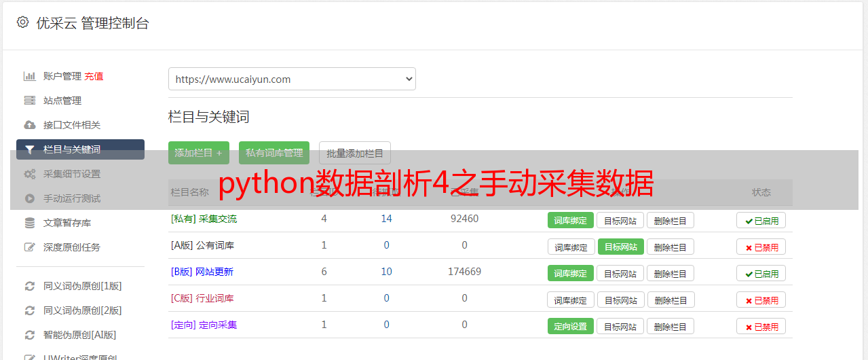Open 智能伪原创[AI版] menu entry
868x360 pixels.
click(x=80, y=335)
